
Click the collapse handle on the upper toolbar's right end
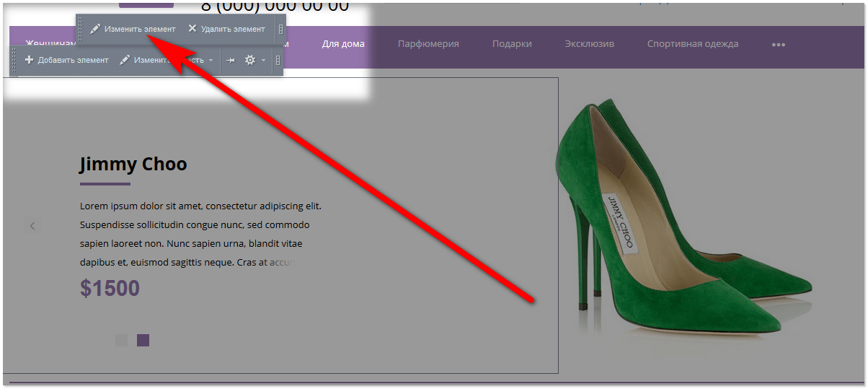point(280,30)
